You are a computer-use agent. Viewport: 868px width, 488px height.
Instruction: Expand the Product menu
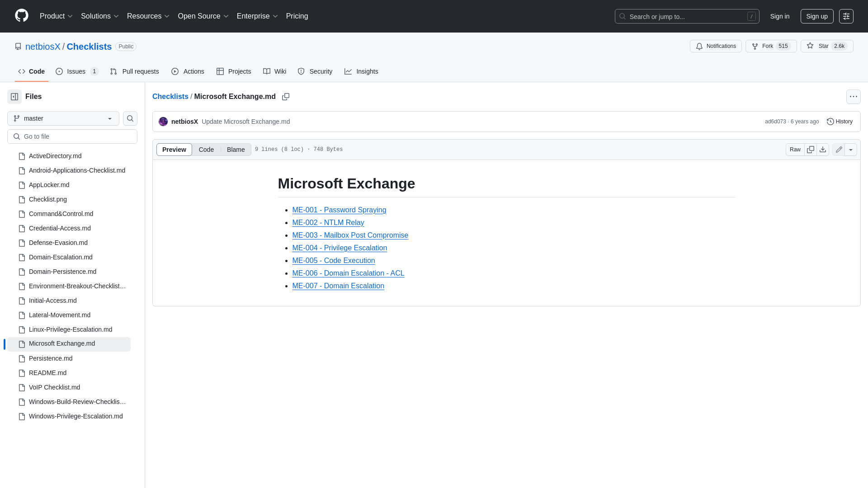coord(56,16)
